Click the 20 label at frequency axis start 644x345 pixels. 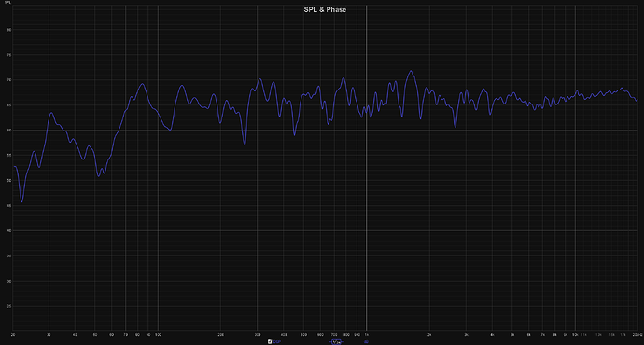click(13, 335)
